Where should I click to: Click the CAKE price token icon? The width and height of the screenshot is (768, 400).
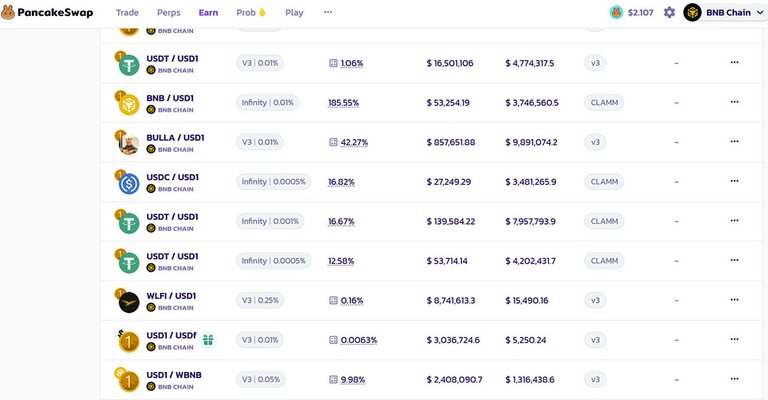tap(616, 13)
